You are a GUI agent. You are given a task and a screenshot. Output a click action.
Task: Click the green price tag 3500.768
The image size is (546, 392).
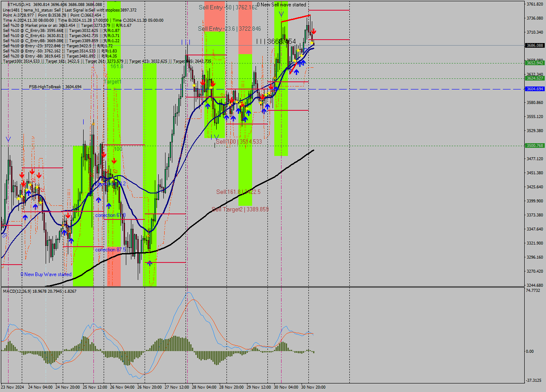[535, 145]
